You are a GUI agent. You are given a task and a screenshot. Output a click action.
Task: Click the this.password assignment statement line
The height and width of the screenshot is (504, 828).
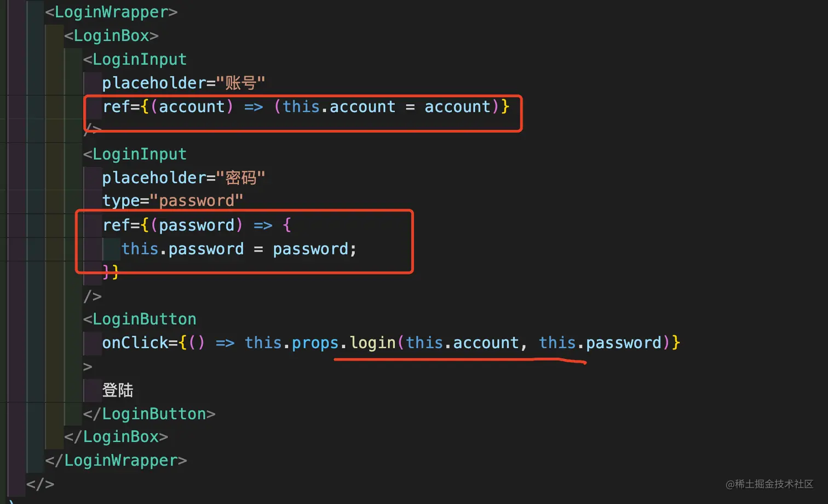(239, 249)
